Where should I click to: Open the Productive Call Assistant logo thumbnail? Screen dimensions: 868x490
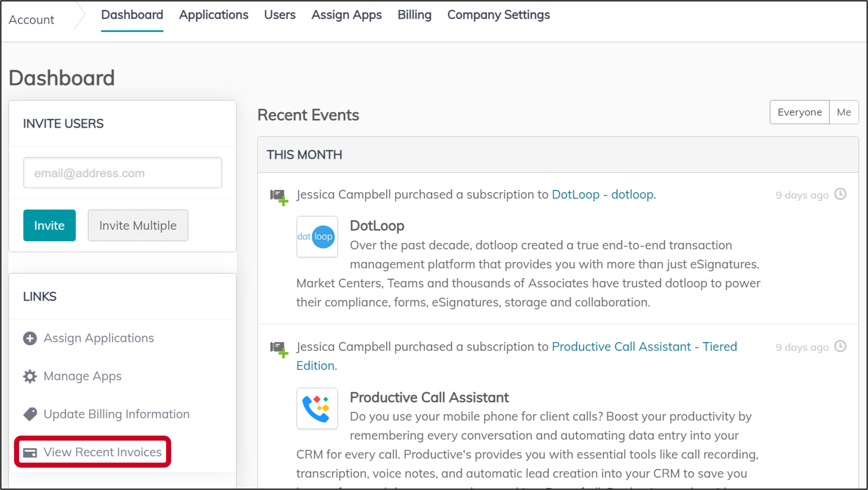[317, 408]
